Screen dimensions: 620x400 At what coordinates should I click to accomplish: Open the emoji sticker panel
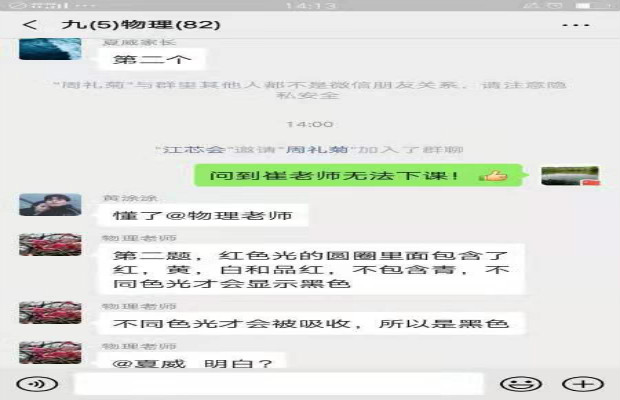520,383
